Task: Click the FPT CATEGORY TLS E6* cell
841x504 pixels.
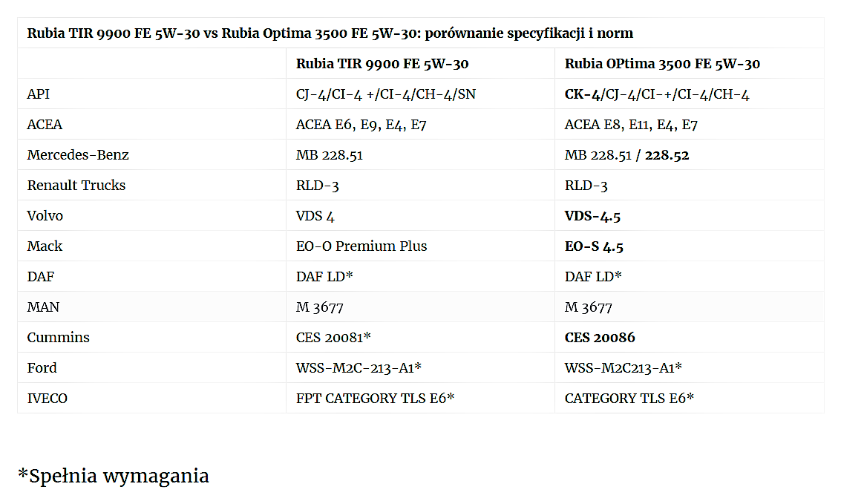Action: pyautogui.click(x=375, y=399)
